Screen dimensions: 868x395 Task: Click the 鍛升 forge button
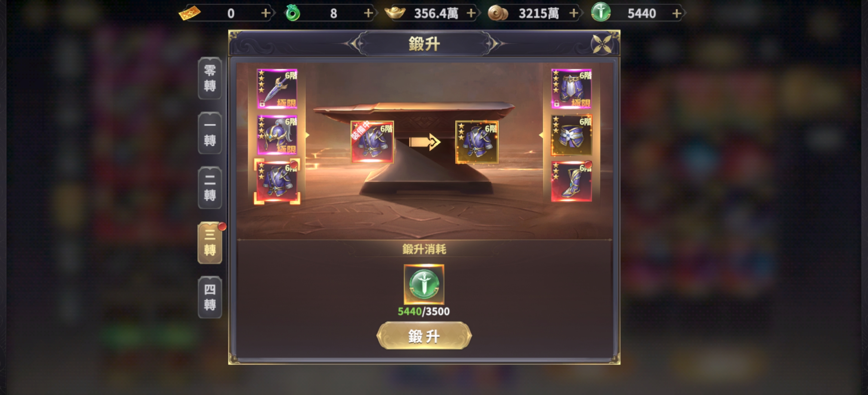424,336
